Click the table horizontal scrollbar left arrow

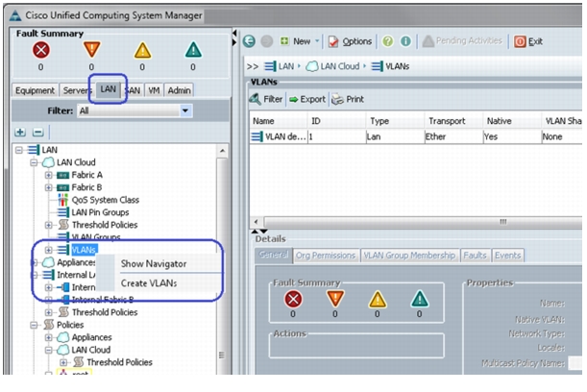[257, 222]
